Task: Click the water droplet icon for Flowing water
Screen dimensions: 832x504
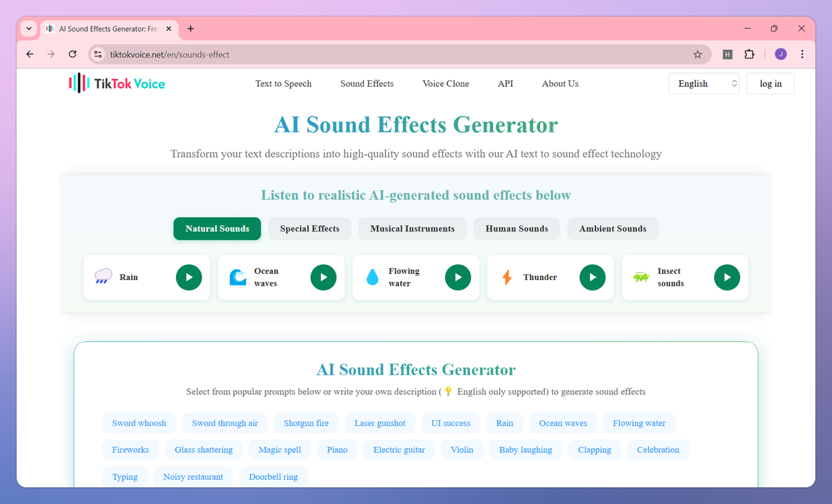Action: click(373, 277)
